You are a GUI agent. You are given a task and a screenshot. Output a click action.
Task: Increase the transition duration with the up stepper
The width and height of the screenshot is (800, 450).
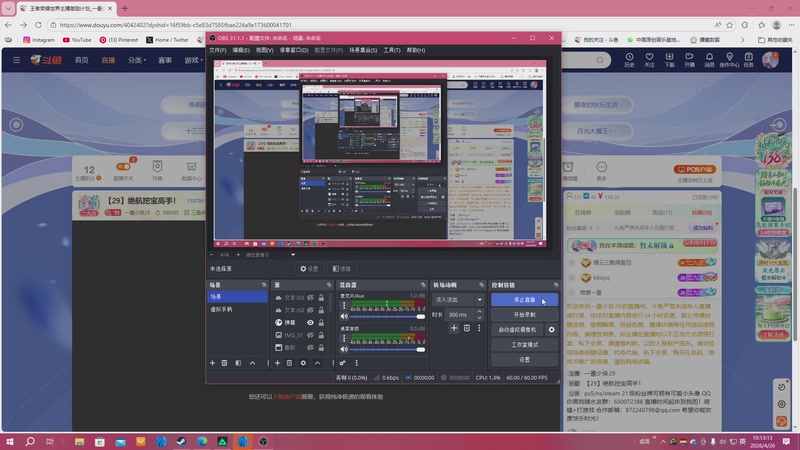pos(479,312)
